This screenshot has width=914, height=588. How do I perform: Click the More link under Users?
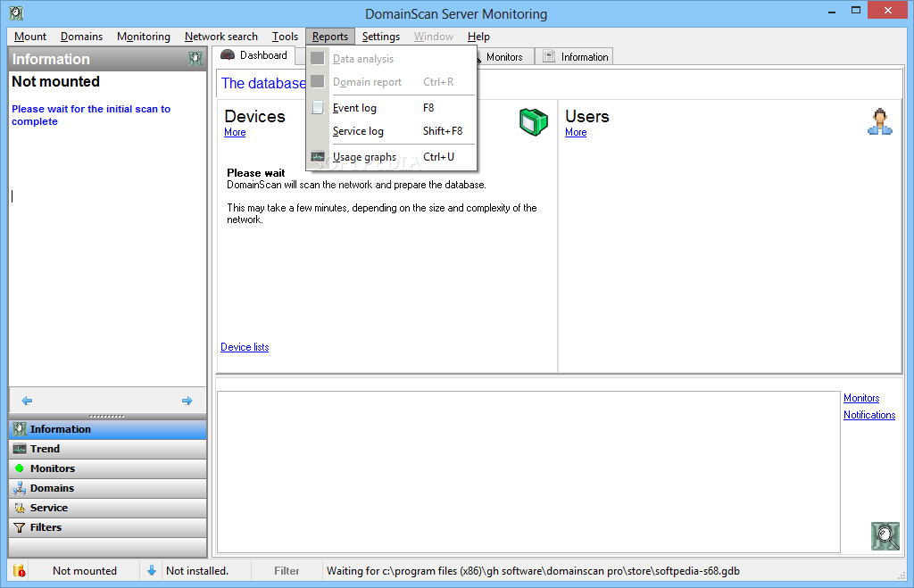(x=576, y=132)
